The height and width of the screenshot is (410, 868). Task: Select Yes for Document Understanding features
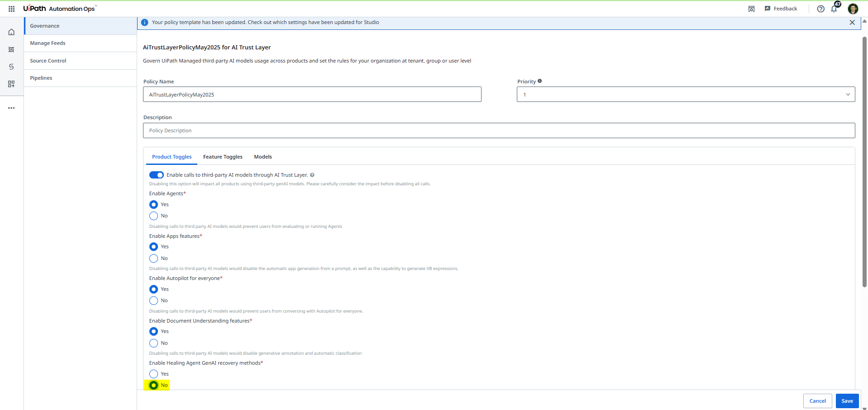tap(154, 331)
